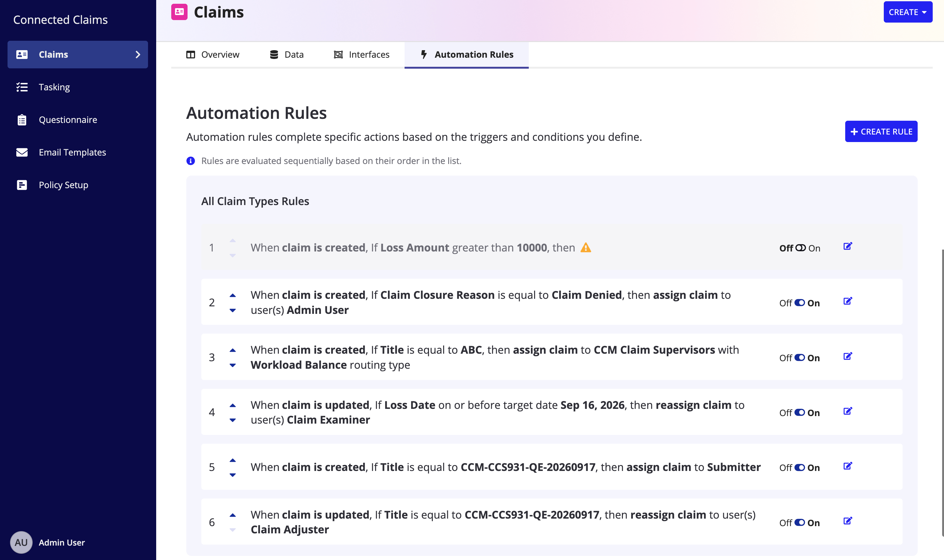Click the CREATE RULE button

[x=881, y=131]
